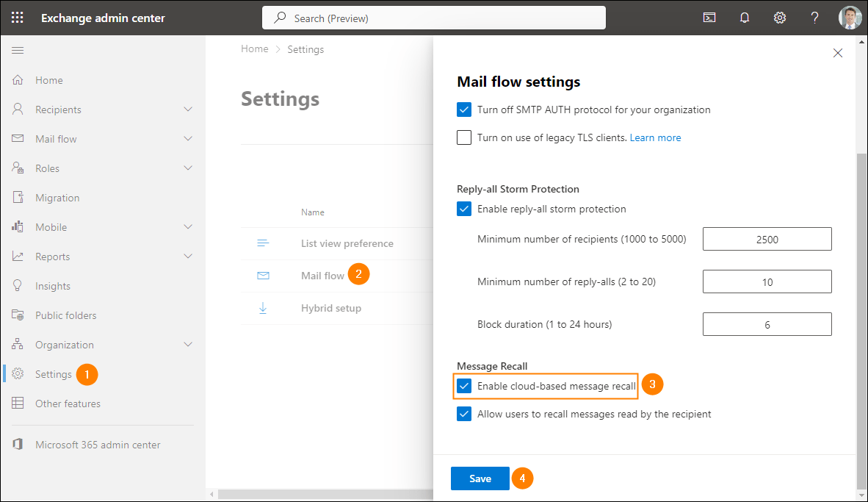Save the mail flow settings
The width and height of the screenshot is (868, 502).
coord(480,478)
